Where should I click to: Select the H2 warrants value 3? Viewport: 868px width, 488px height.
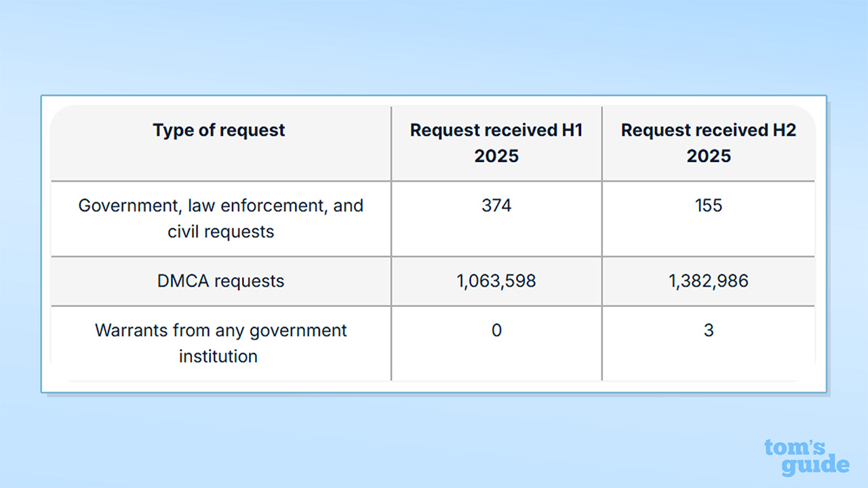tap(709, 331)
